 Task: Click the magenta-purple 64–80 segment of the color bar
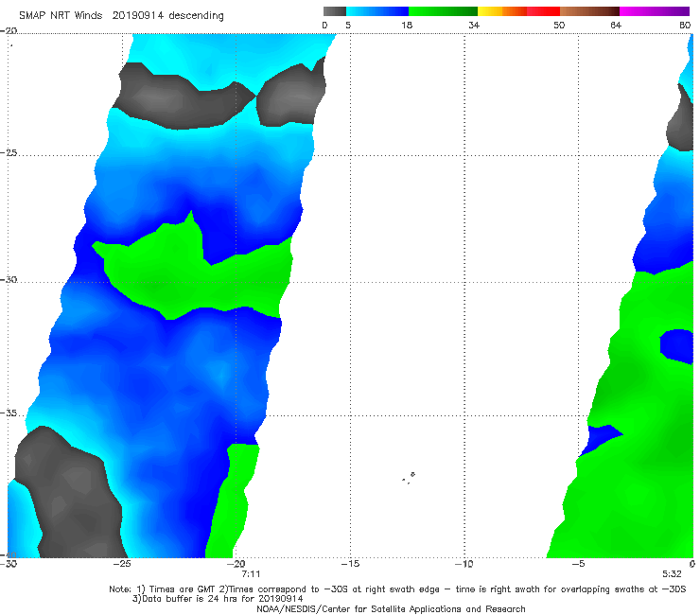(x=655, y=11)
